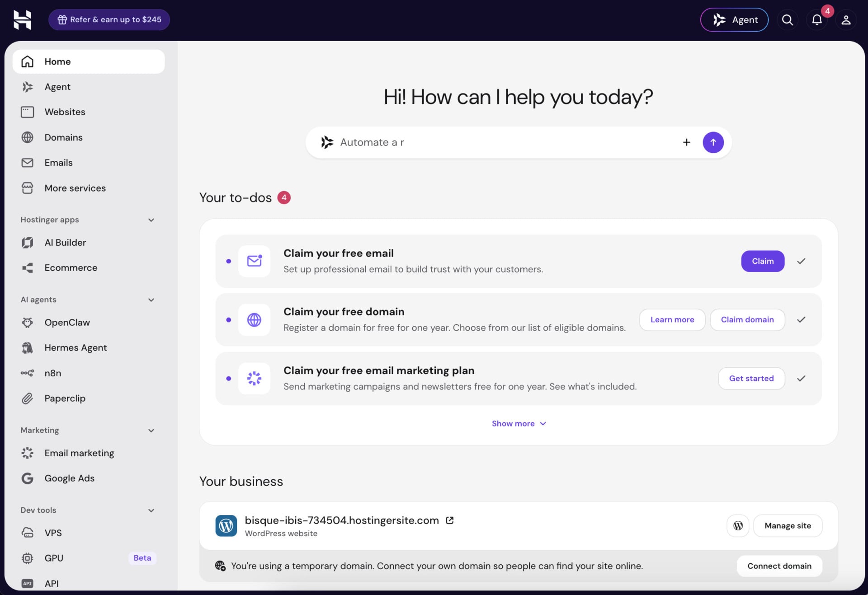Open Email marketing in sidebar
868x595 pixels.
point(89,453)
